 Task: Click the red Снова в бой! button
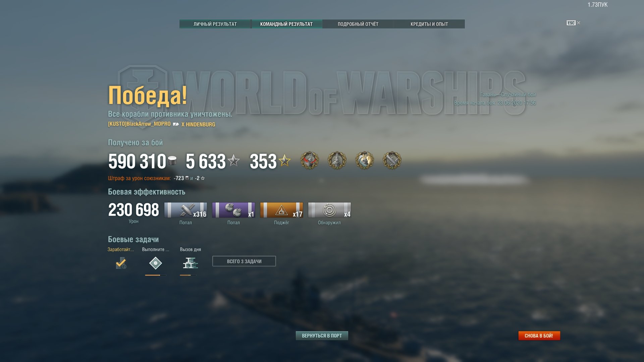[539, 336]
